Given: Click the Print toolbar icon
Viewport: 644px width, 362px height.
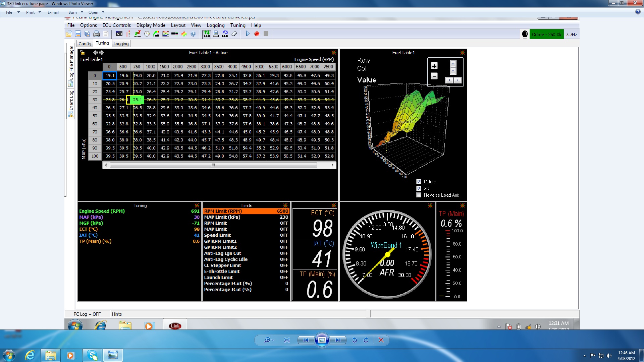Looking at the screenshot, I should [x=97, y=34].
